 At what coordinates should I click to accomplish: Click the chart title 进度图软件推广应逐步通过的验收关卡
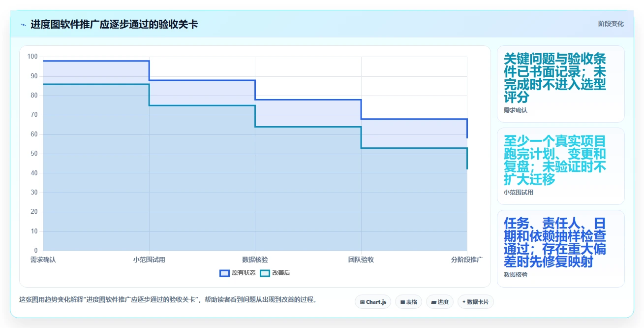click(114, 24)
